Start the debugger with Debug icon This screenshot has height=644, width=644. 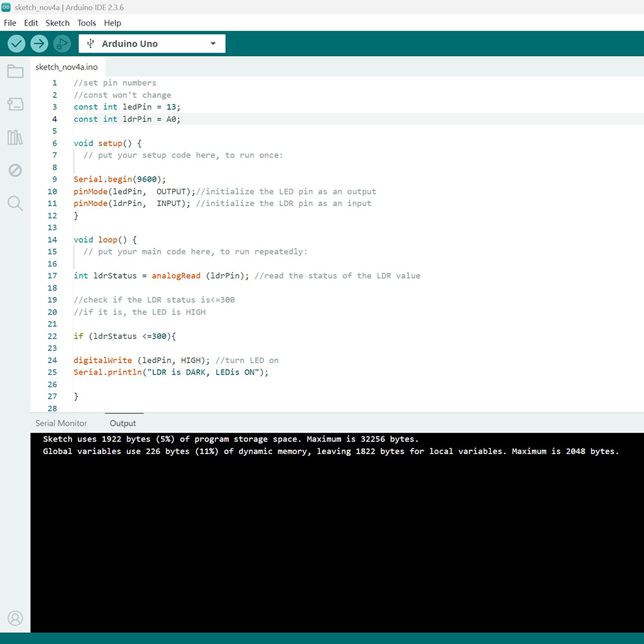(62, 44)
